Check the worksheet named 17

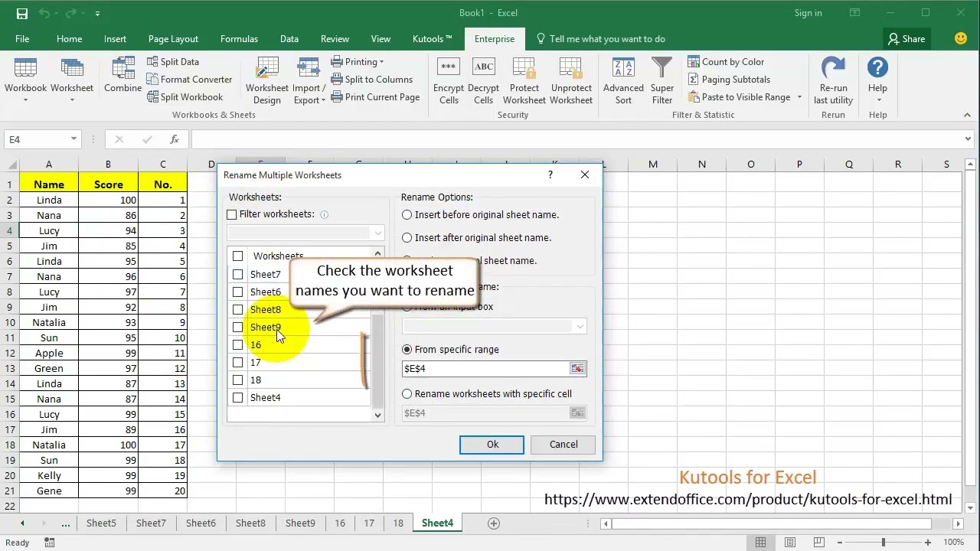tap(238, 362)
